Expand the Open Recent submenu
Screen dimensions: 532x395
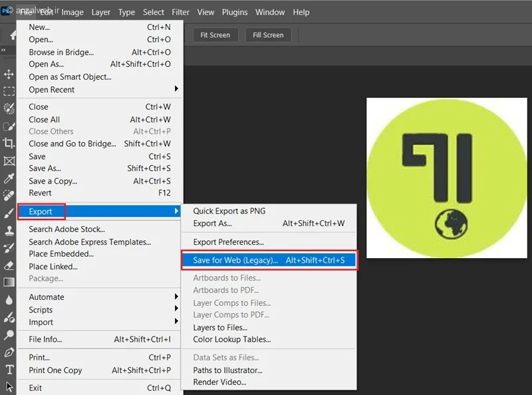point(99,90)
